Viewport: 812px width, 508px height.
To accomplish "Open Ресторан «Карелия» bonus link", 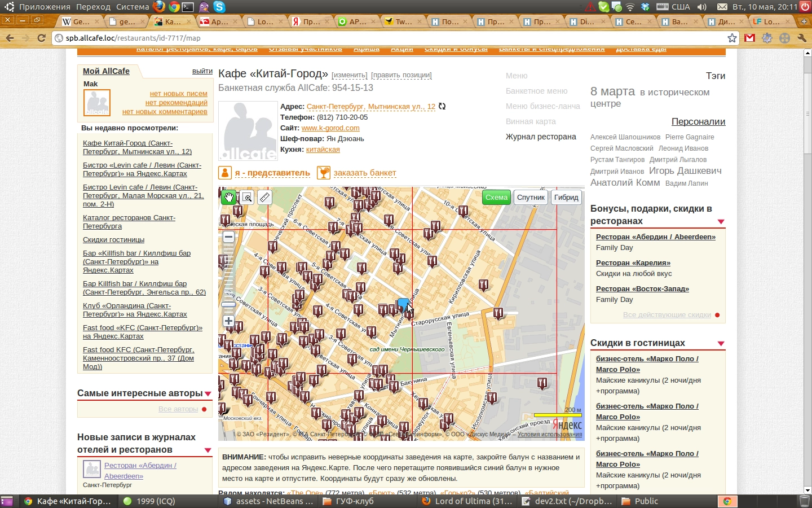I will point(633,262).
